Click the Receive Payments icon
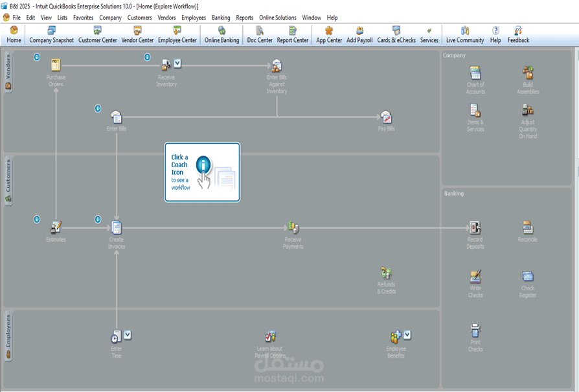Viewport: 579px width, 392px height. 293,227
